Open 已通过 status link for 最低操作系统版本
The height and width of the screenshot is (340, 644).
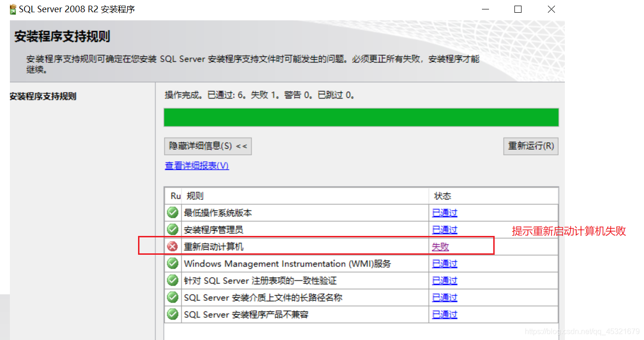(x=445, y=213)
